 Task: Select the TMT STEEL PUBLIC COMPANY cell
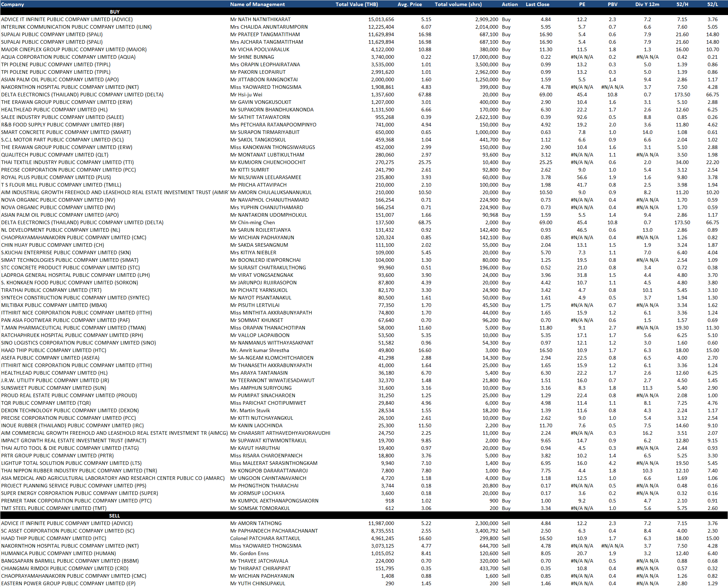[54, 508]
